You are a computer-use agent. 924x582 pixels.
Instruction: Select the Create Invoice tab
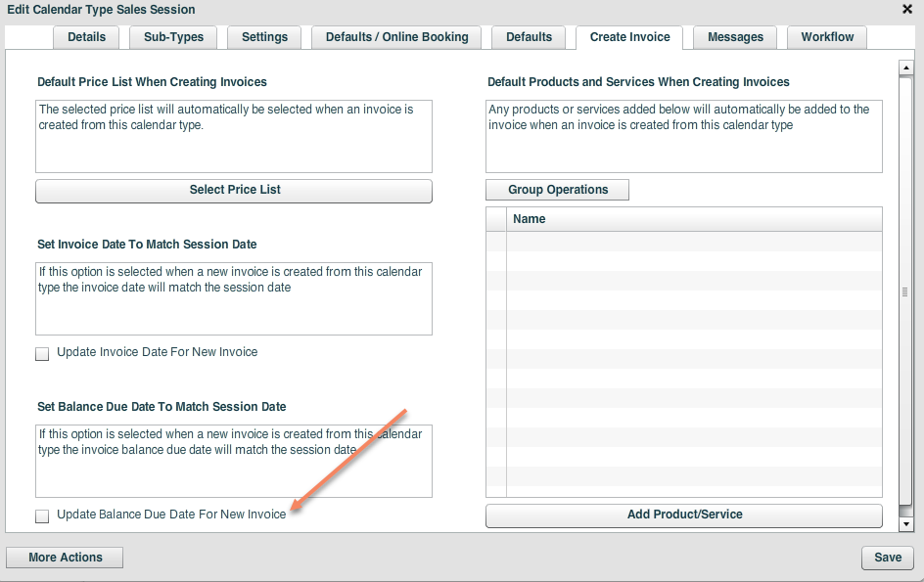[629, 37]
